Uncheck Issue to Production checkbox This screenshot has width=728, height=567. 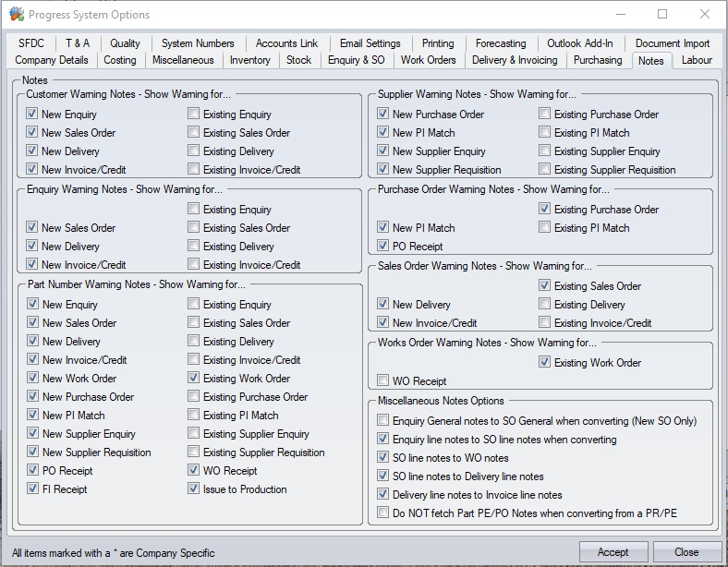[x=194, y=489]
